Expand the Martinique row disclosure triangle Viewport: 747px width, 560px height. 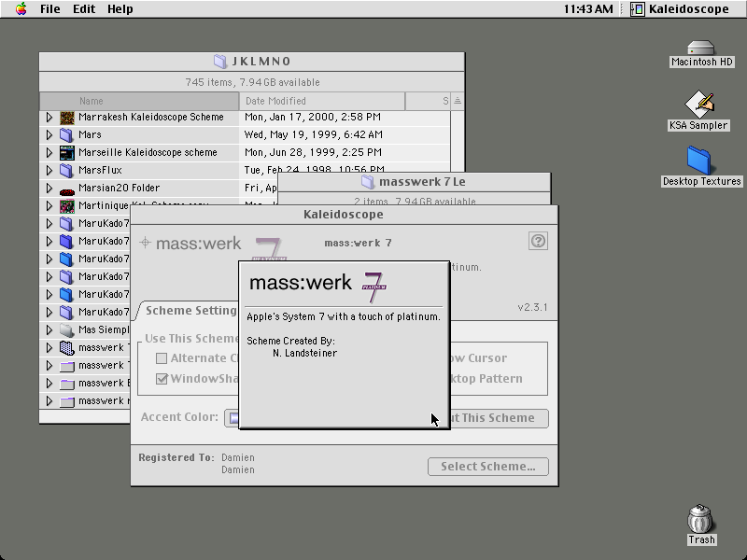(49, 205)
